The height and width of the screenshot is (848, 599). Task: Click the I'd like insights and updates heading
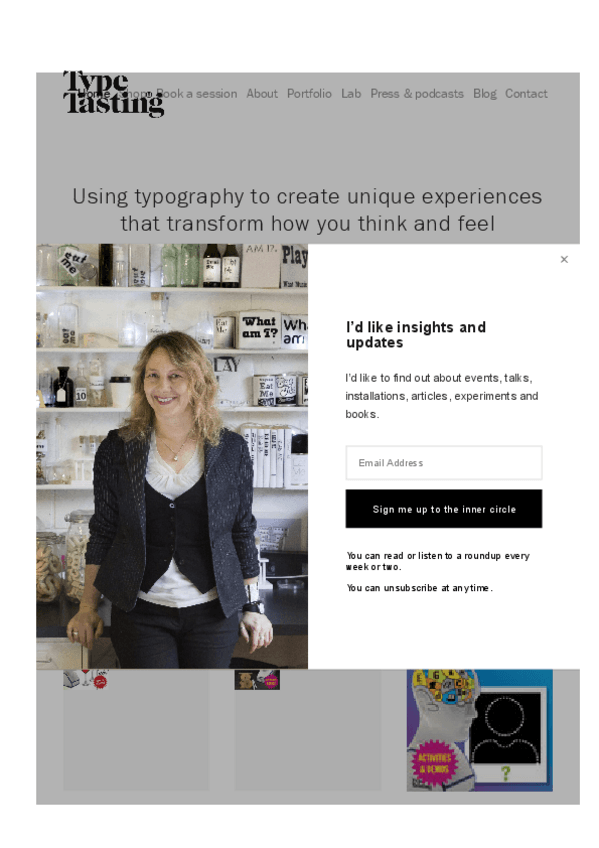[416, 335]
